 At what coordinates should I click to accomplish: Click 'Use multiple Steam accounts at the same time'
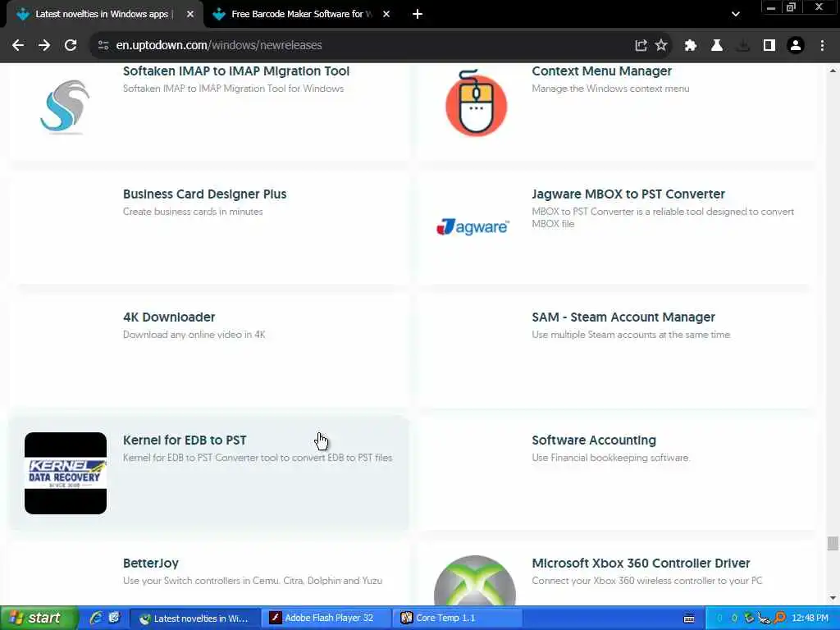point(631,335)
